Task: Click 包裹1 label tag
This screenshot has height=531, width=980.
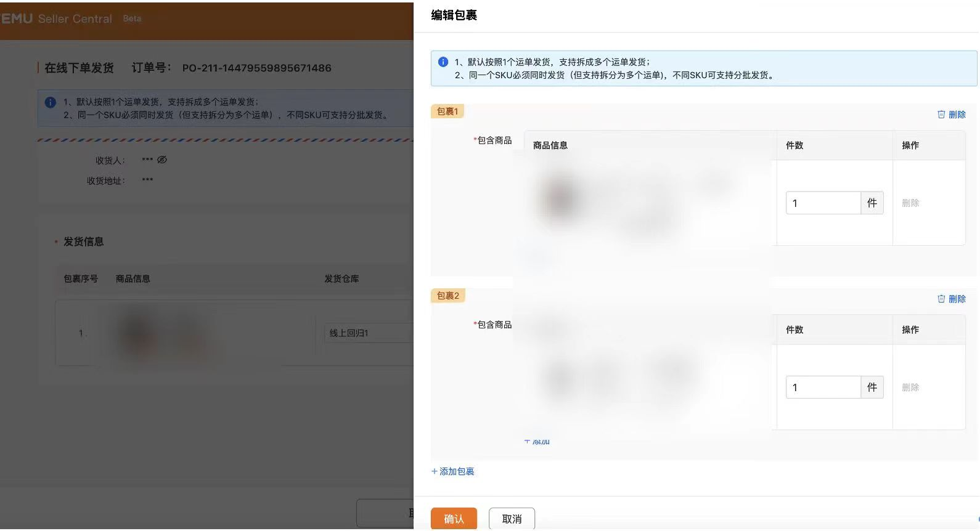Action: 447,111
